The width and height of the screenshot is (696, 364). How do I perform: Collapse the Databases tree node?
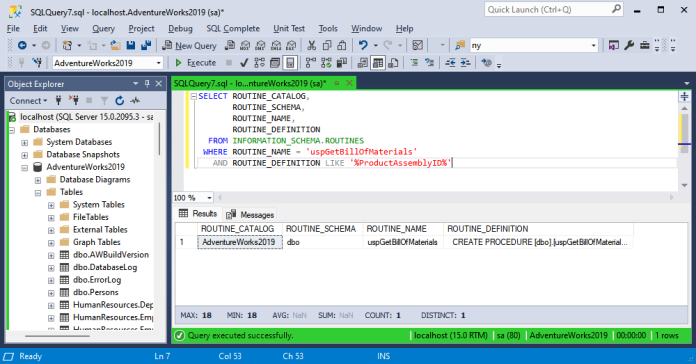pyautogui.click(x=12, y=130)
